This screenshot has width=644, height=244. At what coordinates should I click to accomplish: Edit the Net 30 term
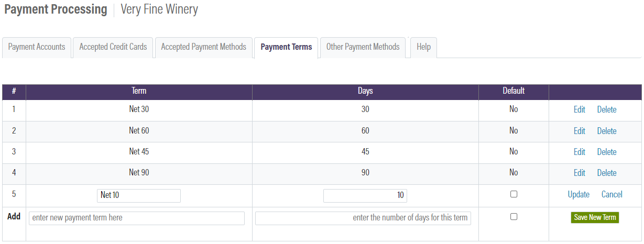click(579, 110)
